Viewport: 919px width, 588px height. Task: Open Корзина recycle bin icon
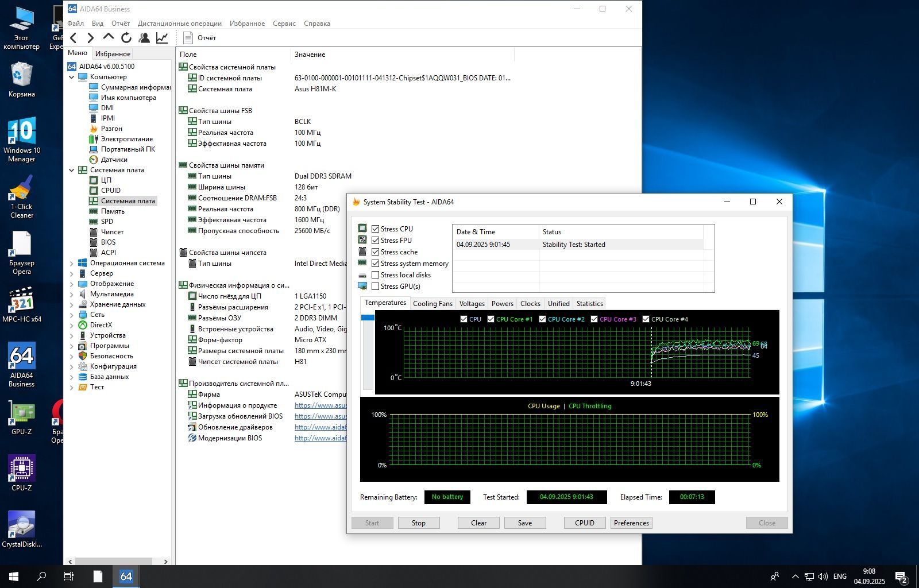pyautogui.click(x=22, y=80)
